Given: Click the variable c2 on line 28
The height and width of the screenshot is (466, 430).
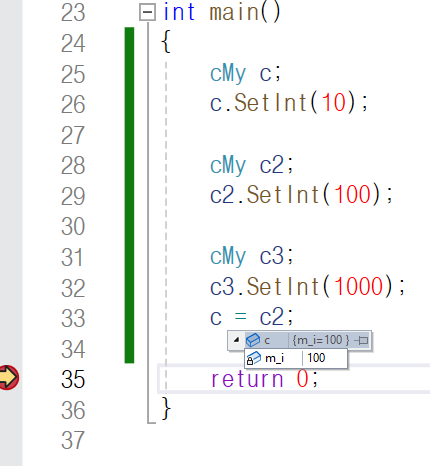Looking at the screenshot, I should click(272, 165).
